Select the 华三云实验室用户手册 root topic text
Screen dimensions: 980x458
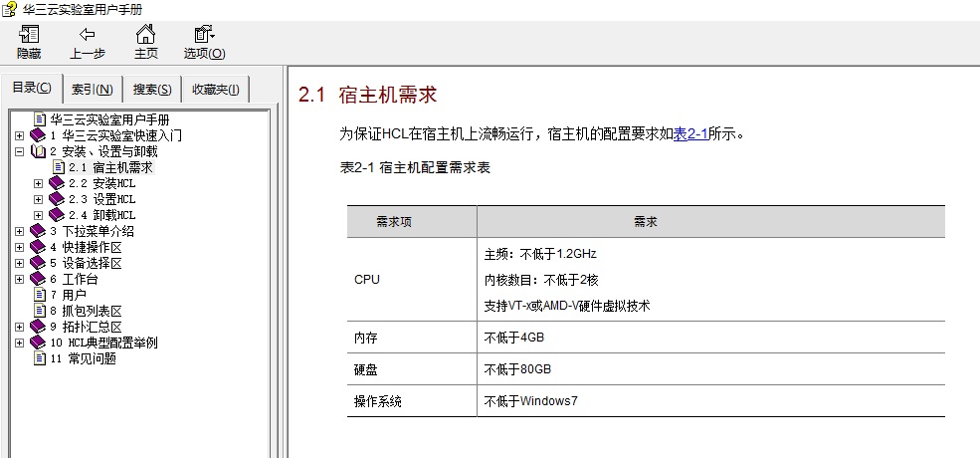coord(110,118)
